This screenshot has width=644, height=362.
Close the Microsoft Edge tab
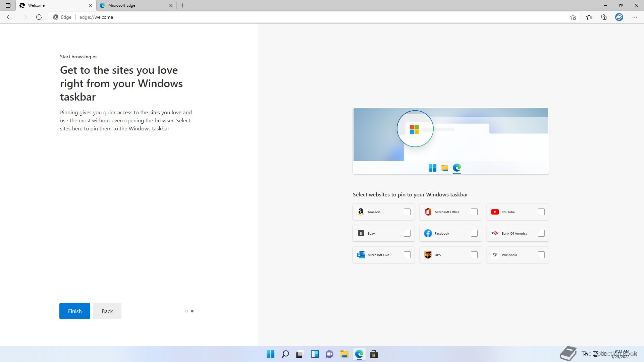(171, 5)
